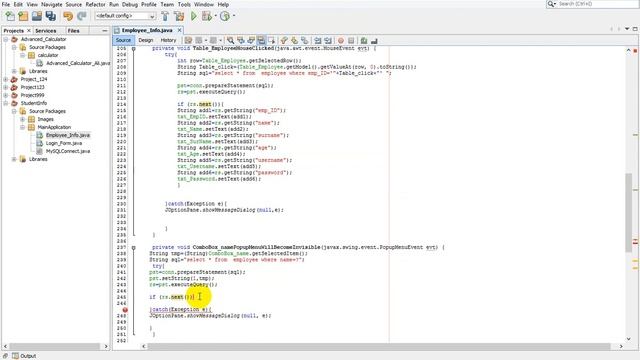Screen dimensions: 640x360
Task: Click the Undo arrow icon
Action: click(x=68, y=16)
